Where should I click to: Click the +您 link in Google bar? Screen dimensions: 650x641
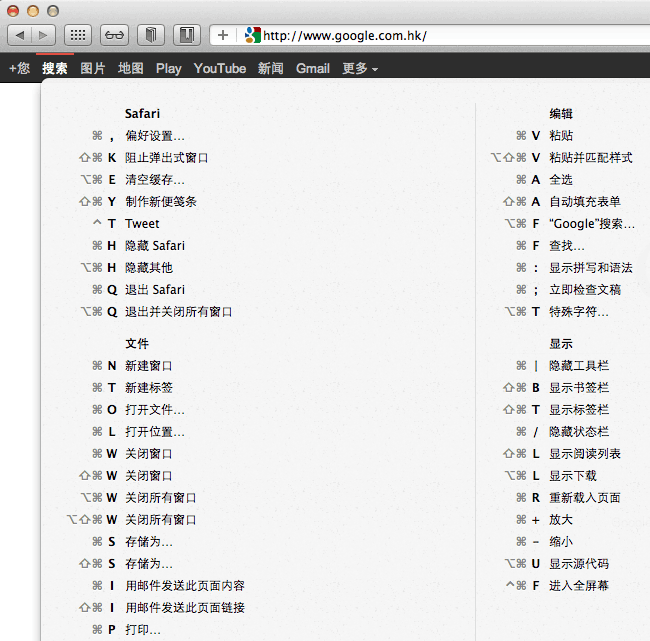19,68
